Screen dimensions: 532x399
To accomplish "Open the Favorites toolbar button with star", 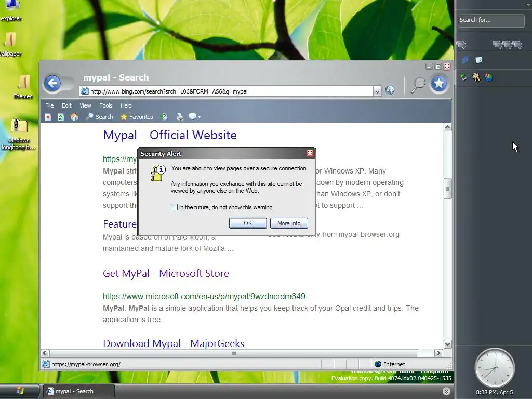I will coord(137,117).
